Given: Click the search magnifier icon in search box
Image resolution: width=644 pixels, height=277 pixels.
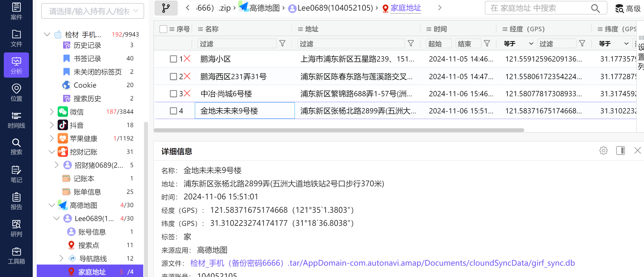Looking at the screenshot, I should 595,8.
